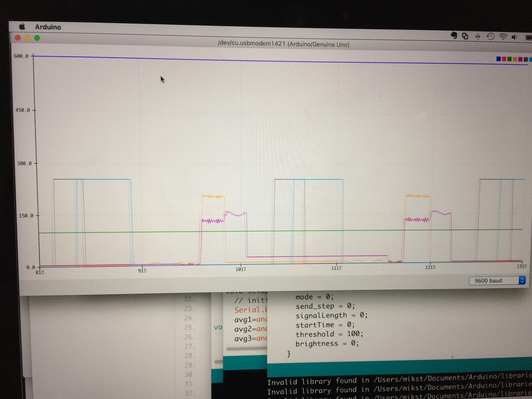Click the 450.0 y-axis label
532x399 pixels.
23,110
